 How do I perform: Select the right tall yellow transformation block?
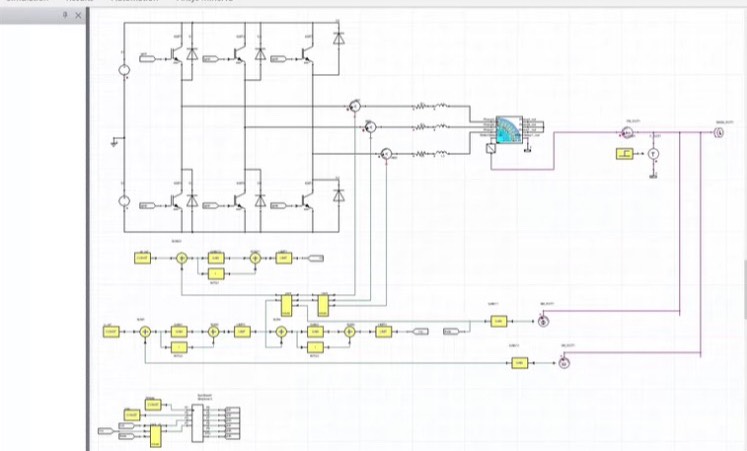[x=323, y=306]
